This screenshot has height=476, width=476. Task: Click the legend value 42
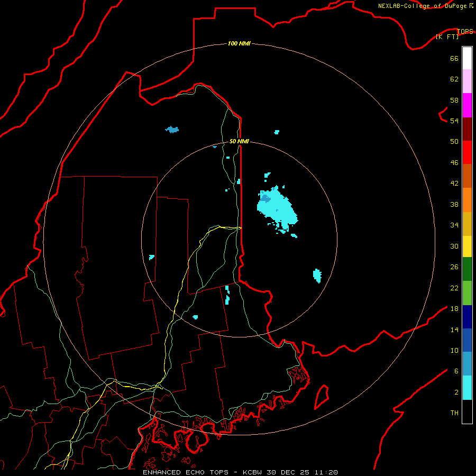[454, 183]
